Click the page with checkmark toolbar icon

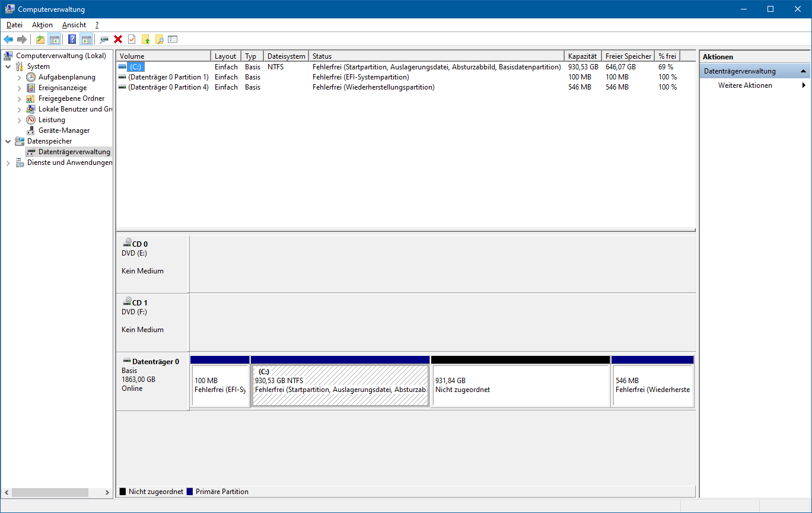[x=132, y=39]
